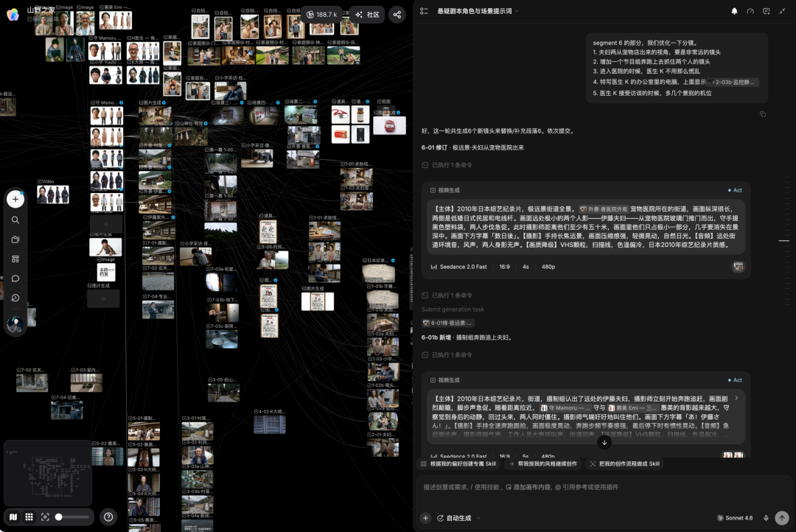
Task: Click the microphone voice input icon
Action: (x=766, y=518)
